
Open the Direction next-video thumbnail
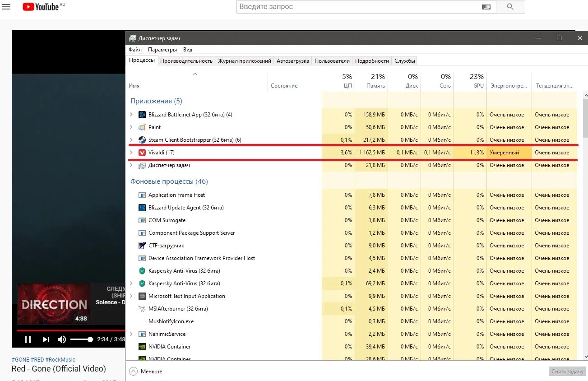[x=54, y=304]
